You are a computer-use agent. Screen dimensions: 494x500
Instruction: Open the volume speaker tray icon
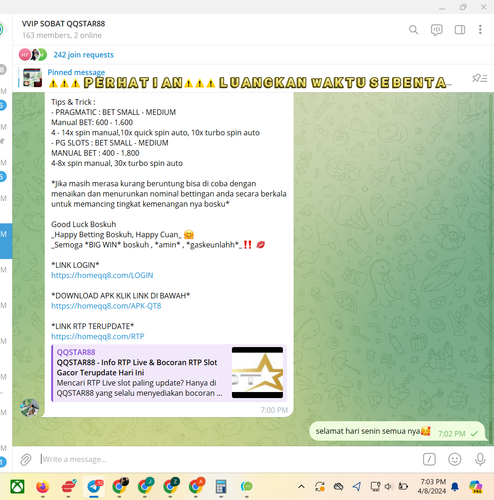pyautogui.click(x=389, y=487)
